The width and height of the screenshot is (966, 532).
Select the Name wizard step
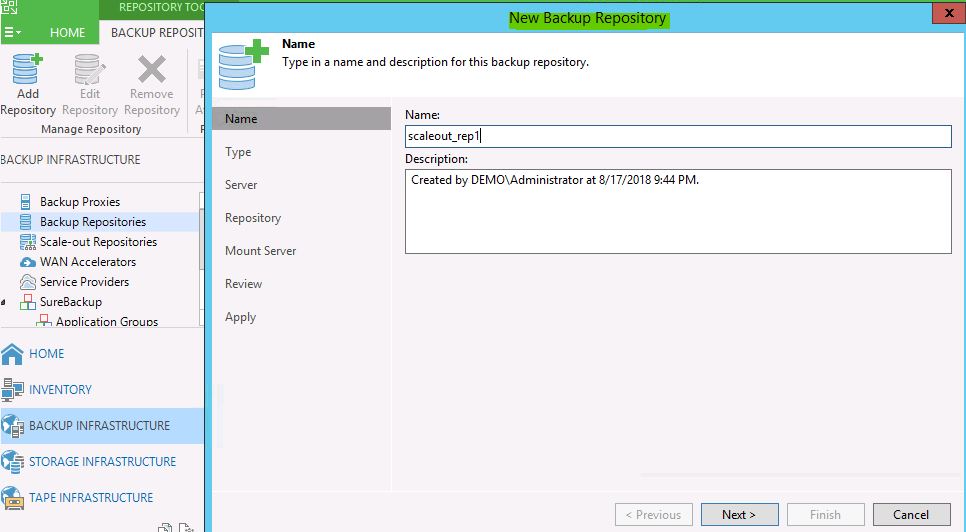(x=301, y=118)
